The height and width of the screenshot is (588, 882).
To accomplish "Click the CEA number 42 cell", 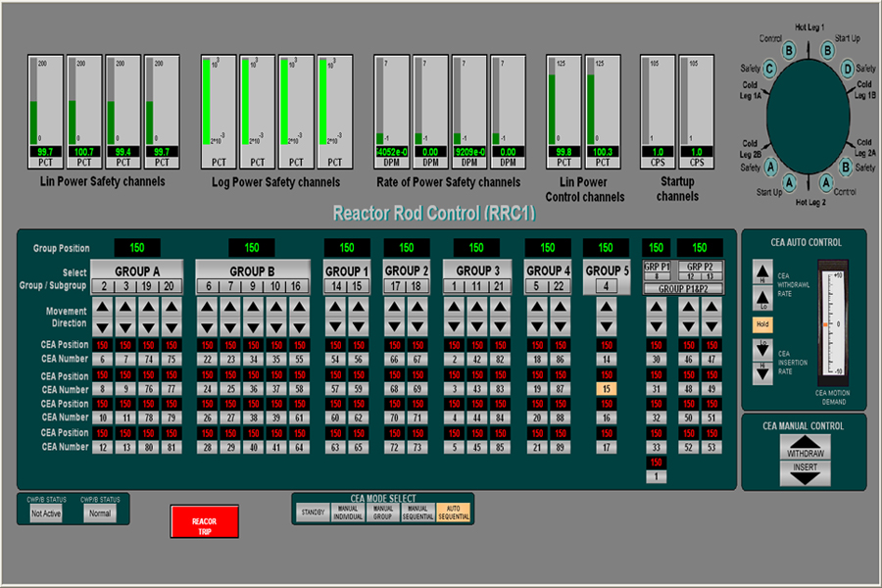I will (x=477, y=360).
